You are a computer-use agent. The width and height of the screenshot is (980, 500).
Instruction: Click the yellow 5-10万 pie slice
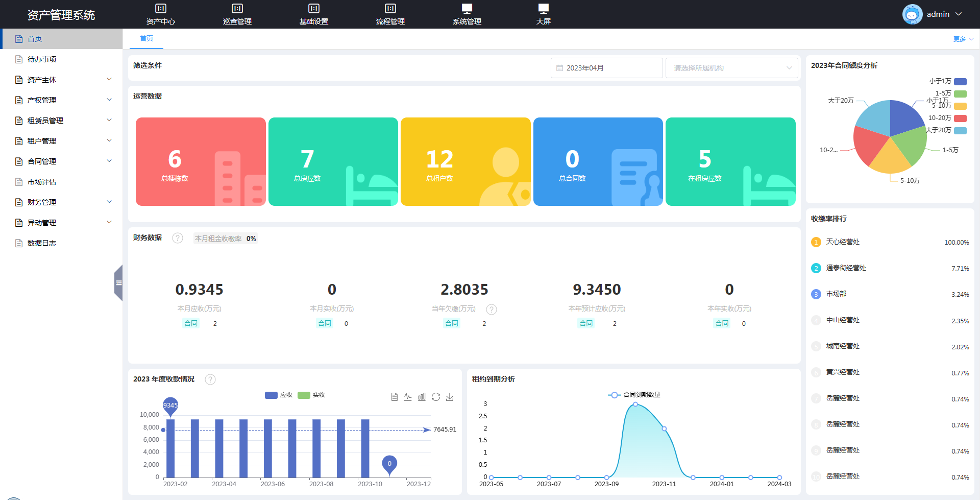click(890, 158)
